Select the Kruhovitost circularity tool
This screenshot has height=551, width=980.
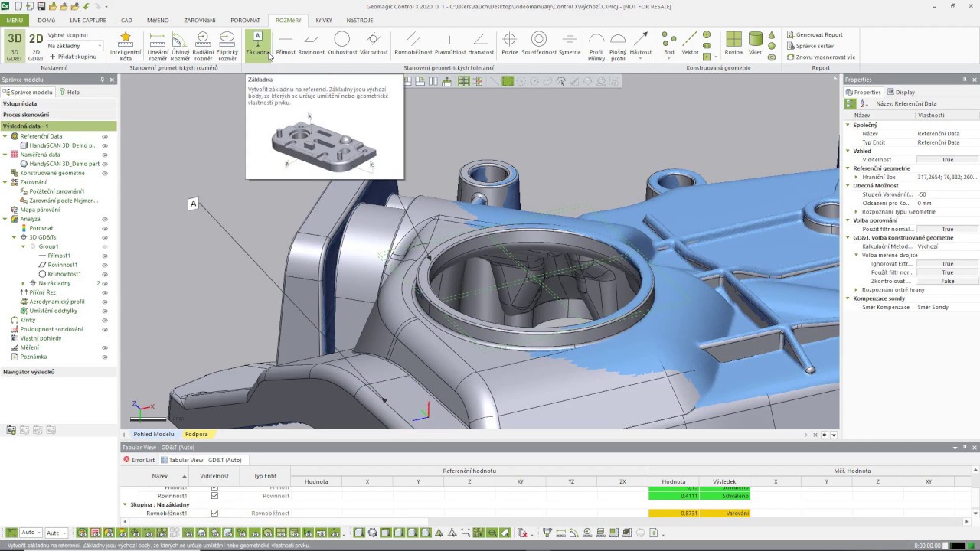341,44
